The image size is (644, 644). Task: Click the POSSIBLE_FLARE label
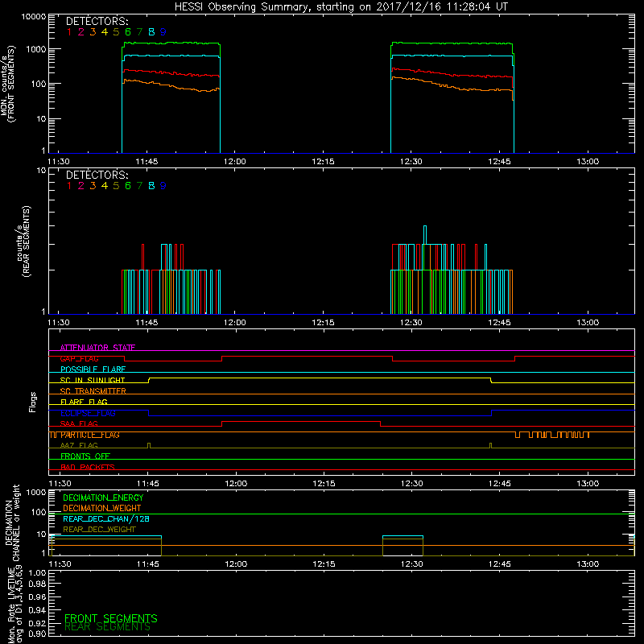[93, 369]
